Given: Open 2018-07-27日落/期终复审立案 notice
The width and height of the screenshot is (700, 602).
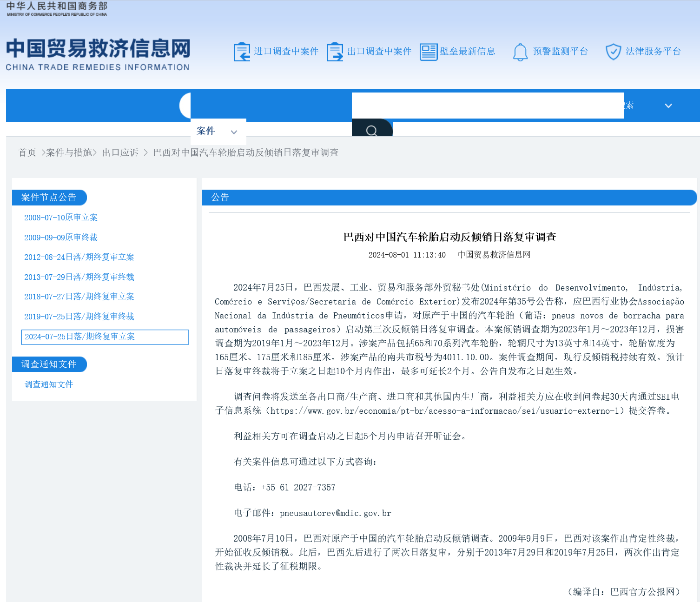Looking at the screenshot, I should pos(79,297).
